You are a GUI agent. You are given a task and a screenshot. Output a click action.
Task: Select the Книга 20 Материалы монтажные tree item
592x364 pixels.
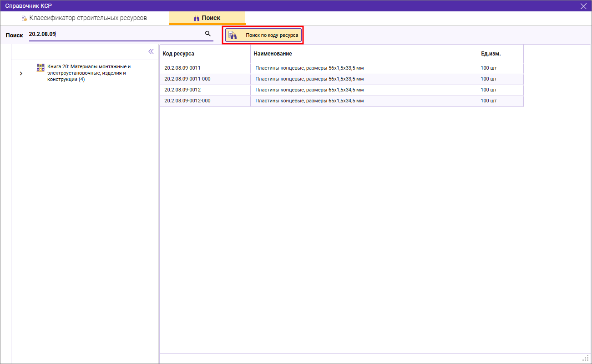coord(89,73)
